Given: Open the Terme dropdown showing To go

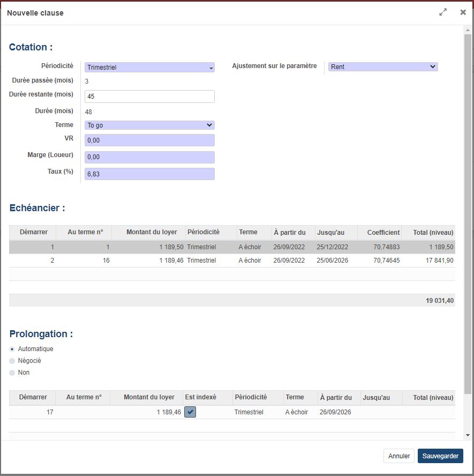Looking at the screenshot, I should pyautogui.click(x=149, y=125).
